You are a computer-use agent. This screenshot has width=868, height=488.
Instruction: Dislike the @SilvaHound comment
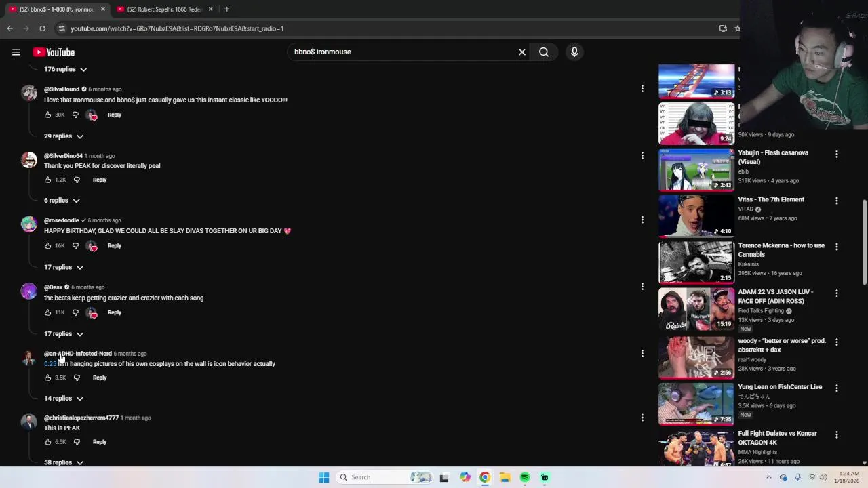tap(75, 115)
